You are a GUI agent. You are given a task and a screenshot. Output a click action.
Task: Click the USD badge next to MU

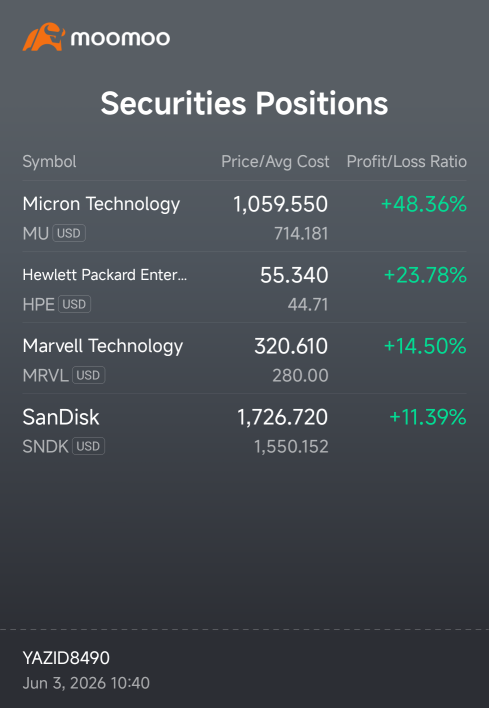pos(69,233)
